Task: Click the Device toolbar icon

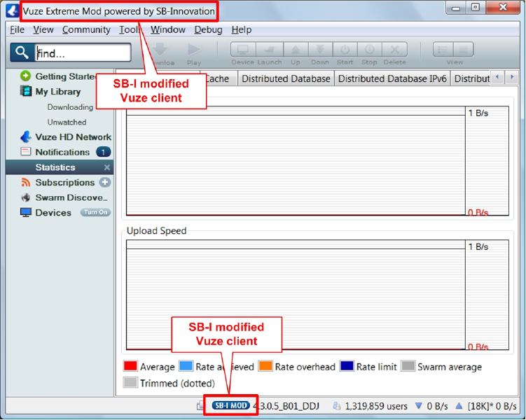Action: pyautogui.click(x=243, y=49)
